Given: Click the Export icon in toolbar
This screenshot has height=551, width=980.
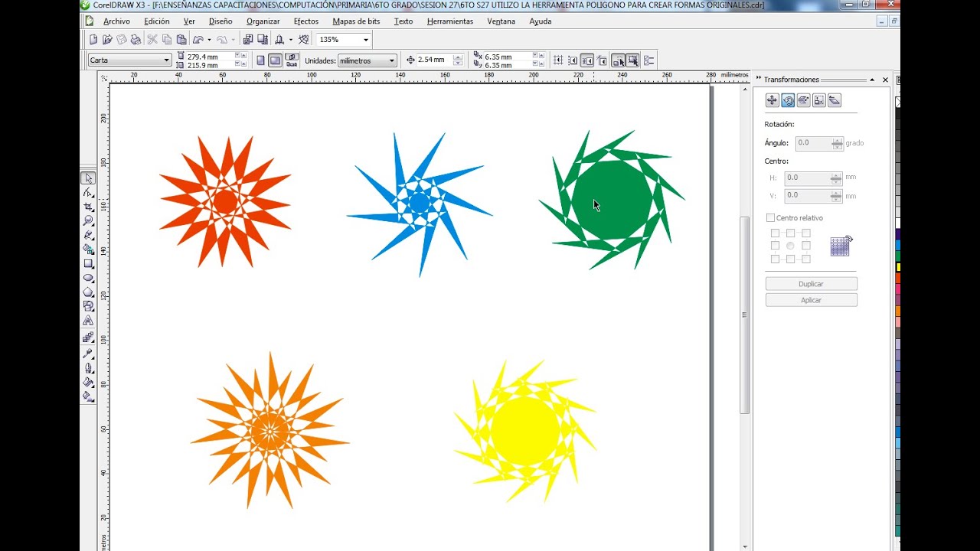Looking at the screenshot, I should [x=263, y=40].
